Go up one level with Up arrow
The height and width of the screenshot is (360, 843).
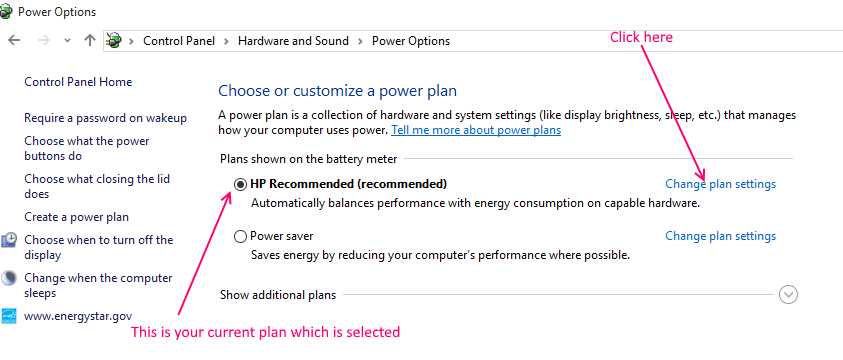[90, 40]
